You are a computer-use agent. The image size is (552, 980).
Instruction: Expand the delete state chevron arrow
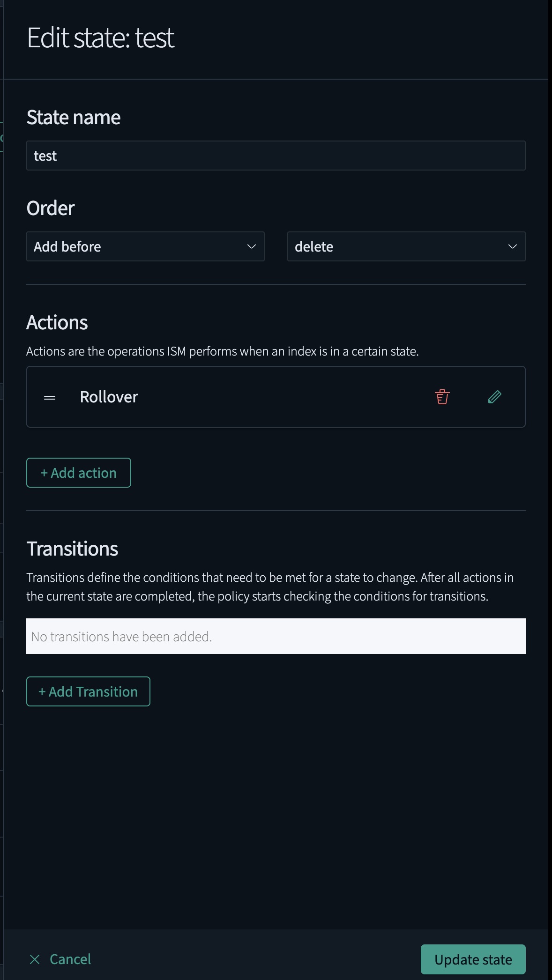512,246
